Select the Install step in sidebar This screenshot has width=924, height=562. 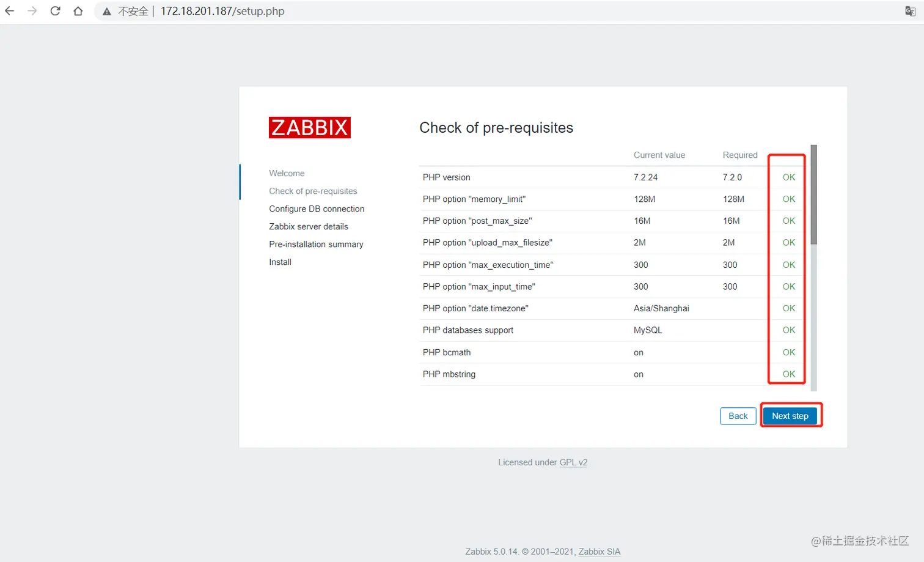pos(280,262)
